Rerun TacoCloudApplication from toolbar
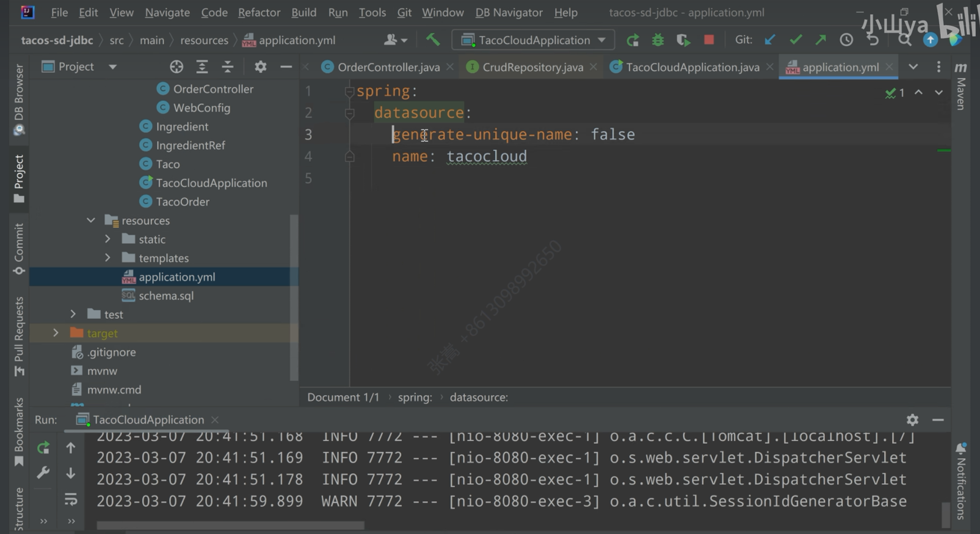 pyautogui.click(x=633, y=40)
